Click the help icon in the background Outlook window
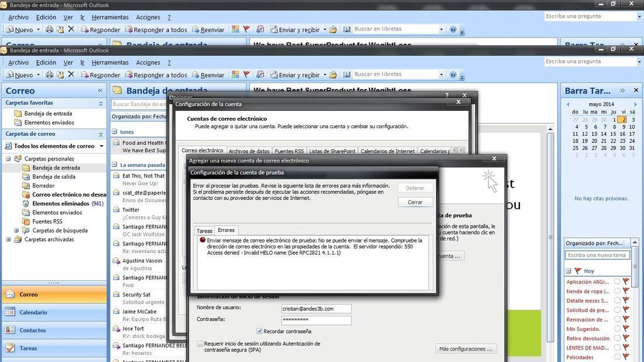This screenshot has height=362, width=644. [x=453, y=29]
